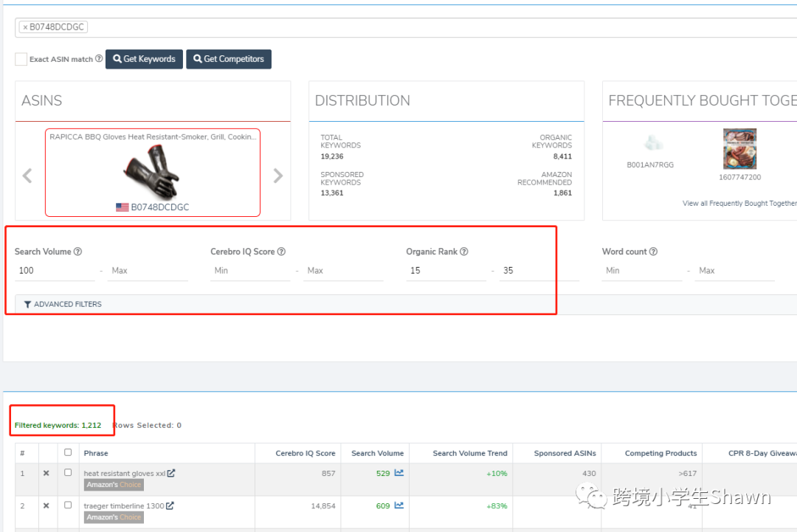The height and width of the screenshot is (532, 797).
Task: Check the heat resistant gloves xxl row
Action: (x=68, y=472)
